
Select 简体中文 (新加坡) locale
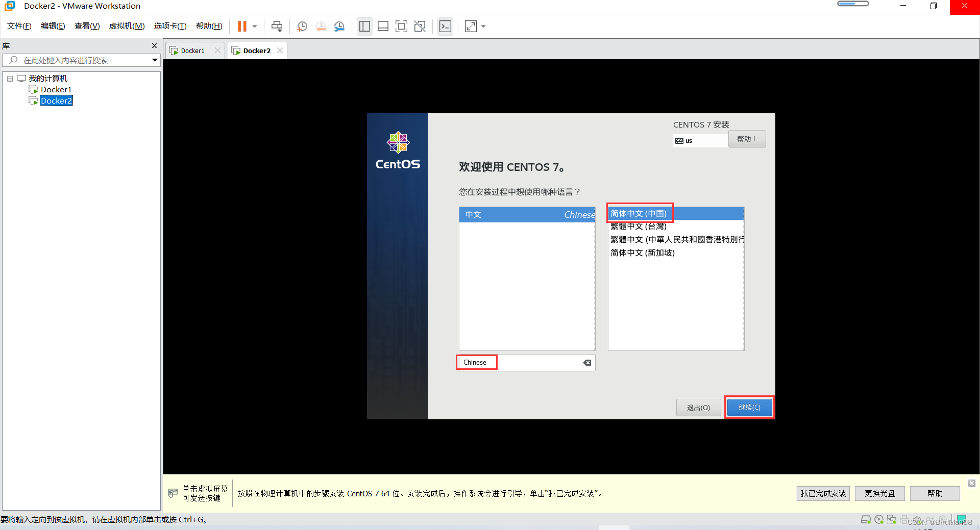coord(676,253)
